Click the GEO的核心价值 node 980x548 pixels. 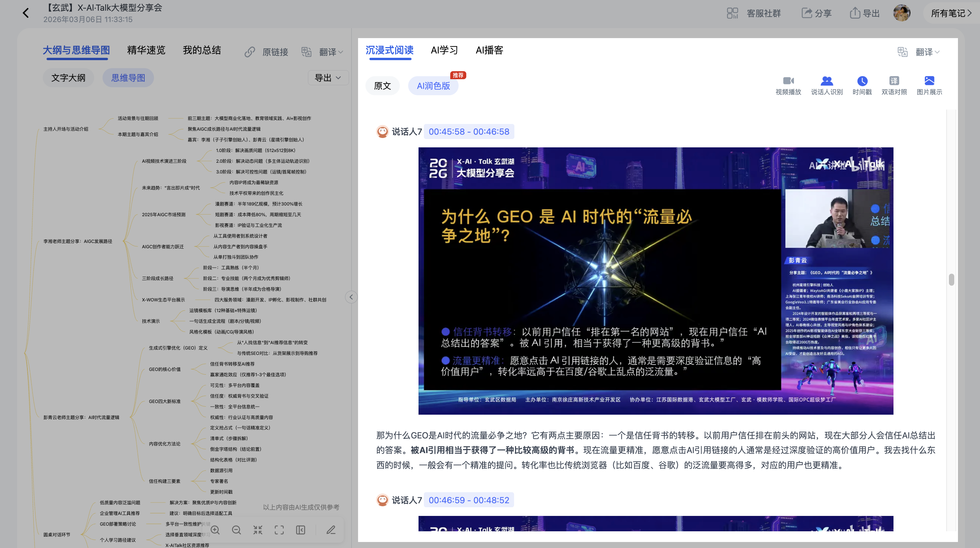coord(165,370)
